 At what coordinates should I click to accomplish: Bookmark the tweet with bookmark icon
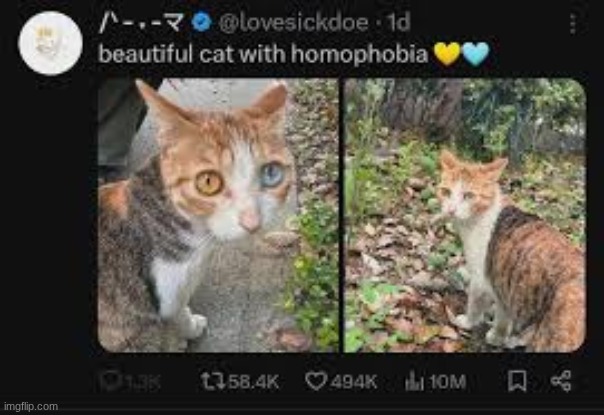(x=517, y=381)
